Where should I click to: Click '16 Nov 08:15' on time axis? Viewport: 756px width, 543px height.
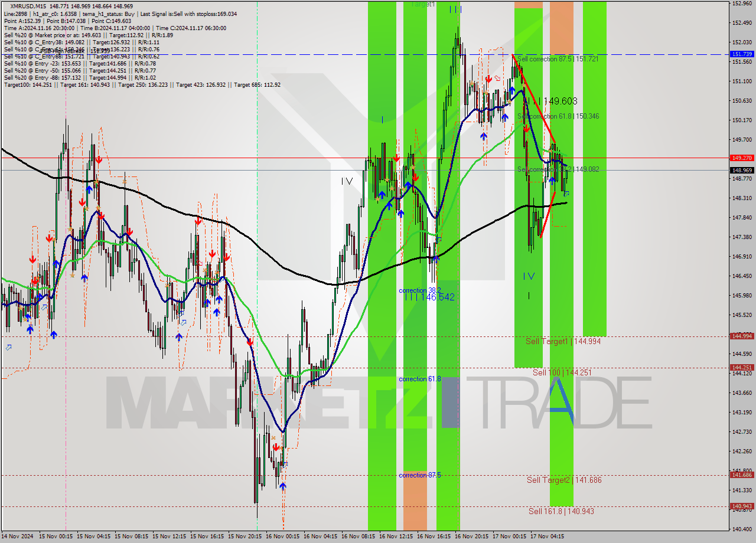(x=359, y=537)
